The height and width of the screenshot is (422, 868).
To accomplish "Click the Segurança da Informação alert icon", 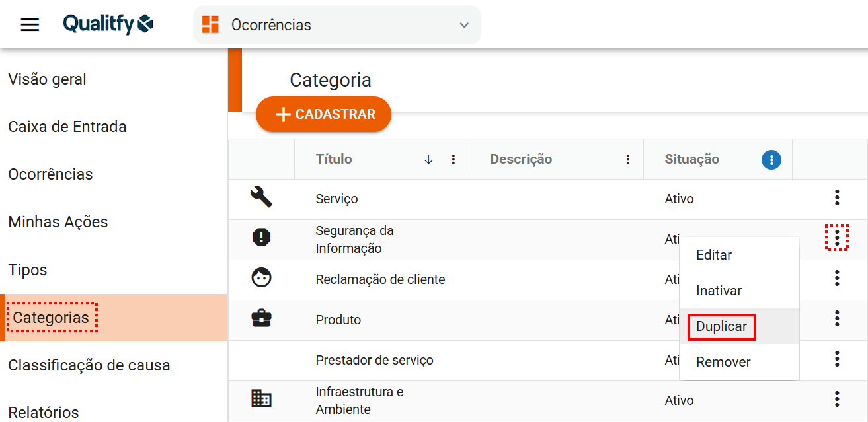I will (262, 237).
